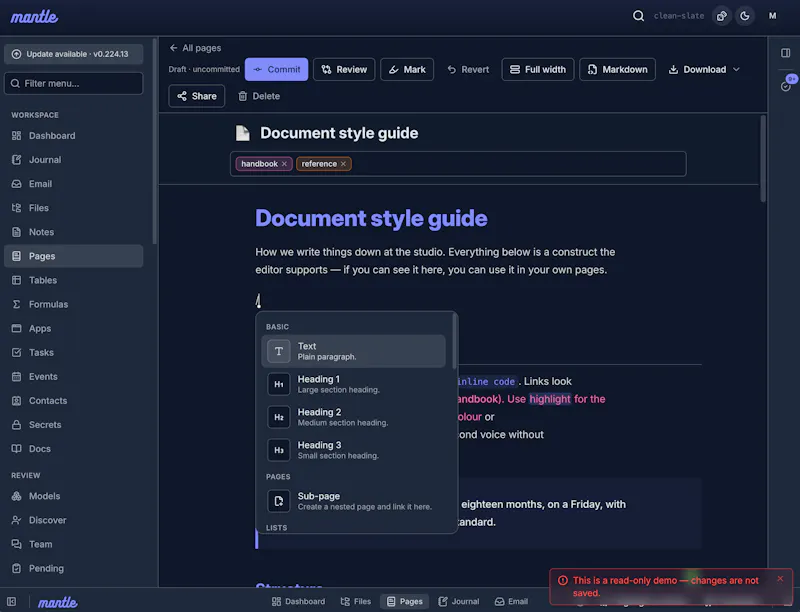Select Pages in the sidebar

[x=73, y=256]
